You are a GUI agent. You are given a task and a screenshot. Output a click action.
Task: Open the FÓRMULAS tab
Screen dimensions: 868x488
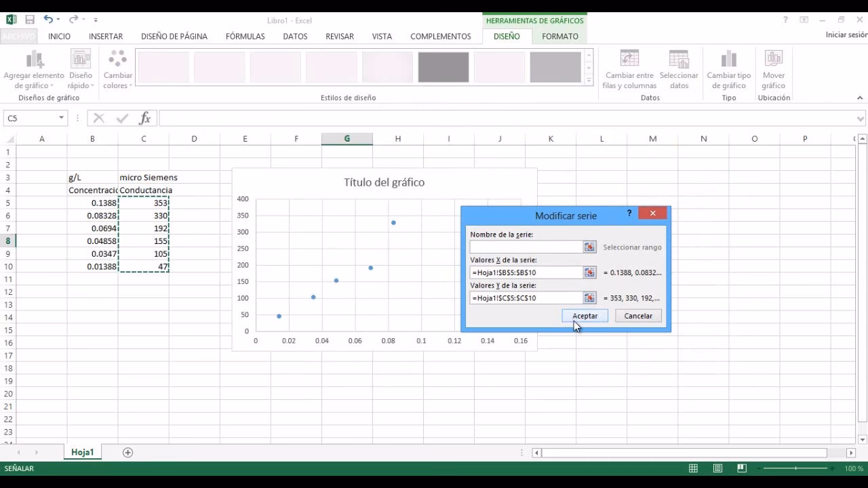click(x=245, y=37)
